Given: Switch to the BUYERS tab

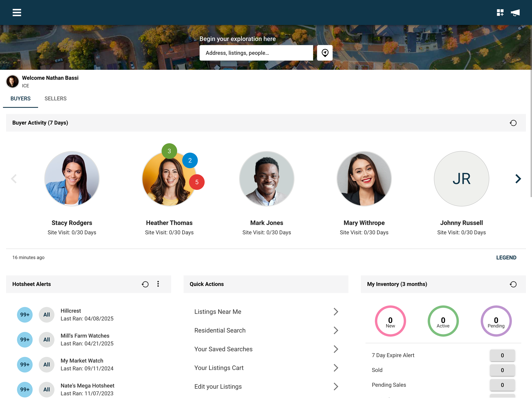Looking at the screenshot, I should coord(20,99).
